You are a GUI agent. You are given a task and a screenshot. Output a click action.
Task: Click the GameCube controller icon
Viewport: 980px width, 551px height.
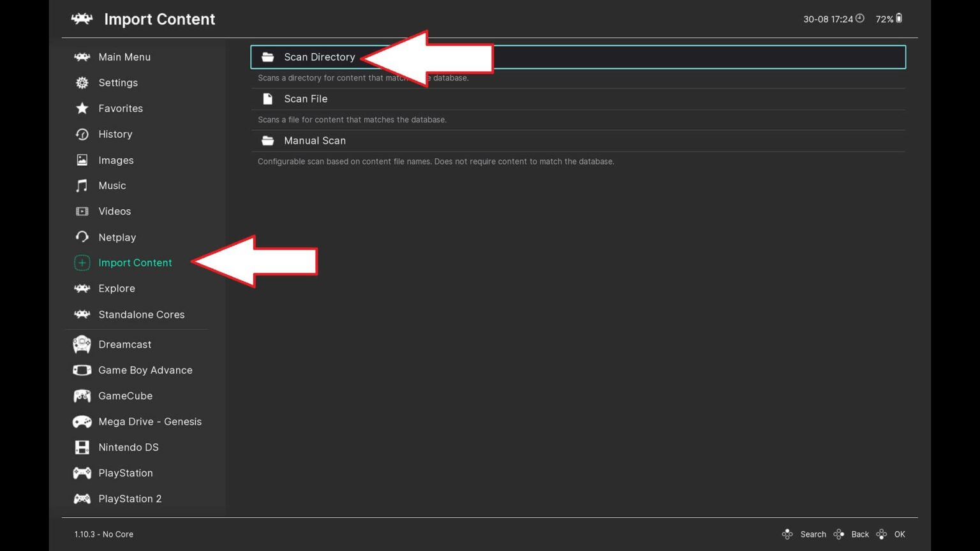(x=82, y=396)
